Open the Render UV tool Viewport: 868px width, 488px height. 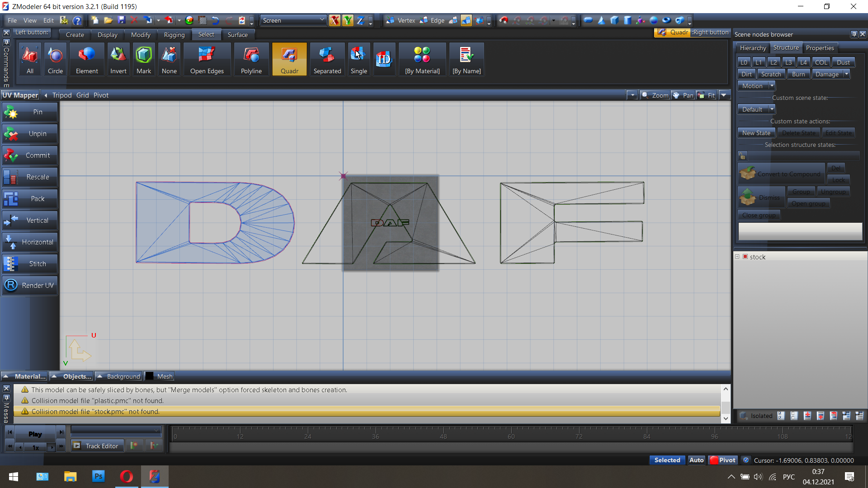click(30, 286)
